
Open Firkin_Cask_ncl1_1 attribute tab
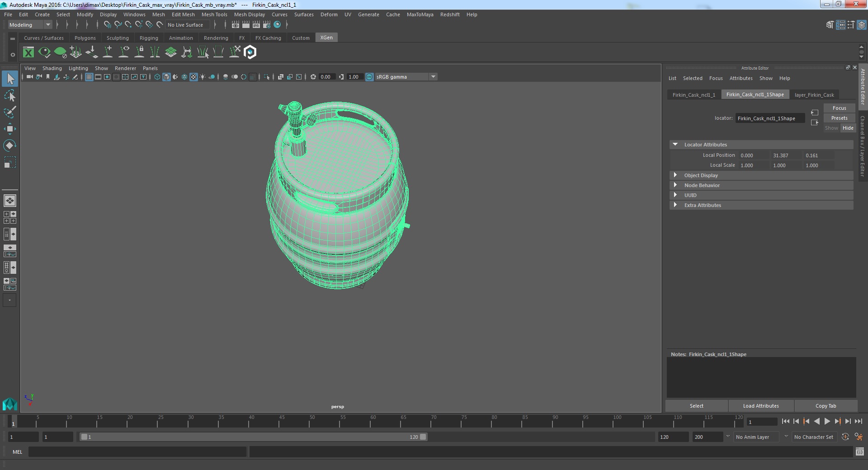click(x=693, y=95)
